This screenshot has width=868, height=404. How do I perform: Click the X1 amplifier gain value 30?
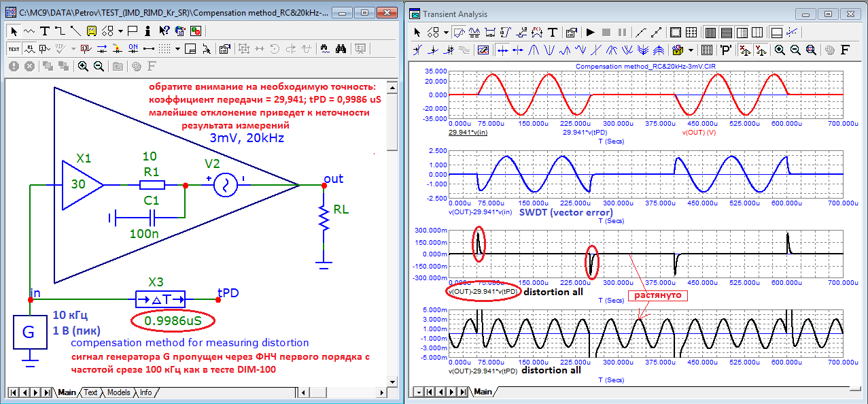77,184
